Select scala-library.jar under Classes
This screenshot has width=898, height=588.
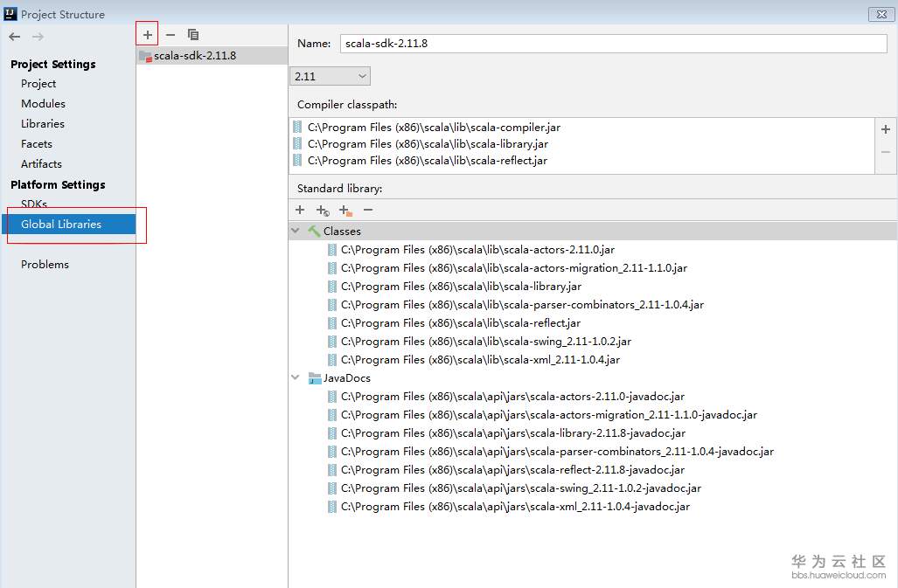tap(461, 286)
